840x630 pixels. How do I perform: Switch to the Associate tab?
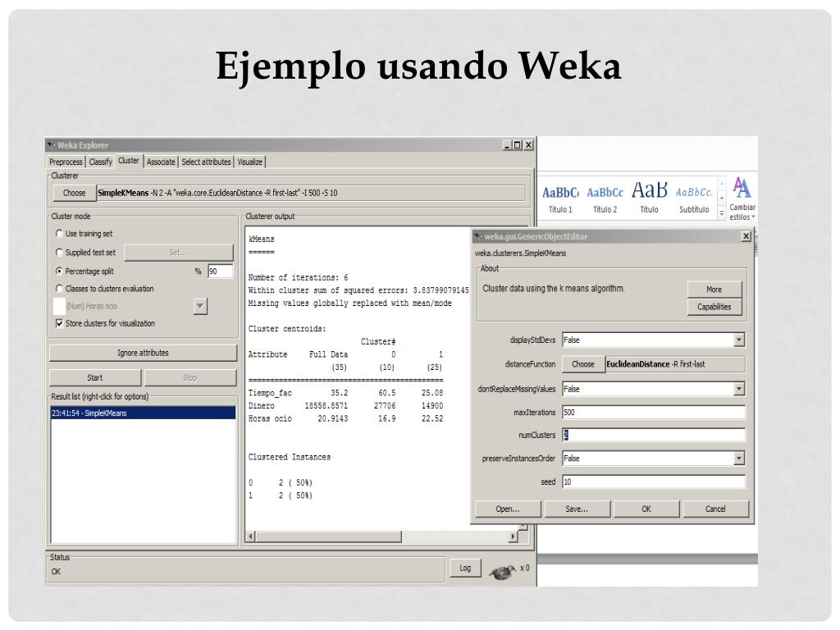[161, 162]
